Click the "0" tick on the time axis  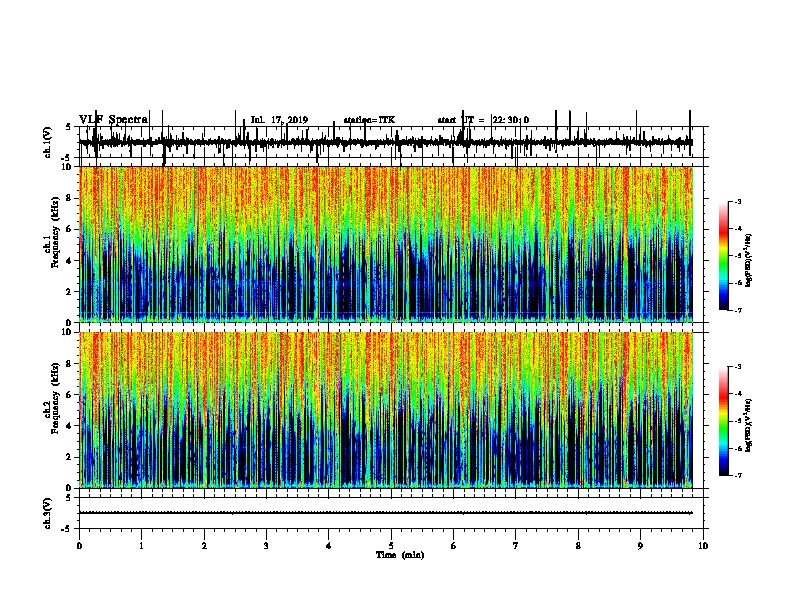[x=79, y=546]
